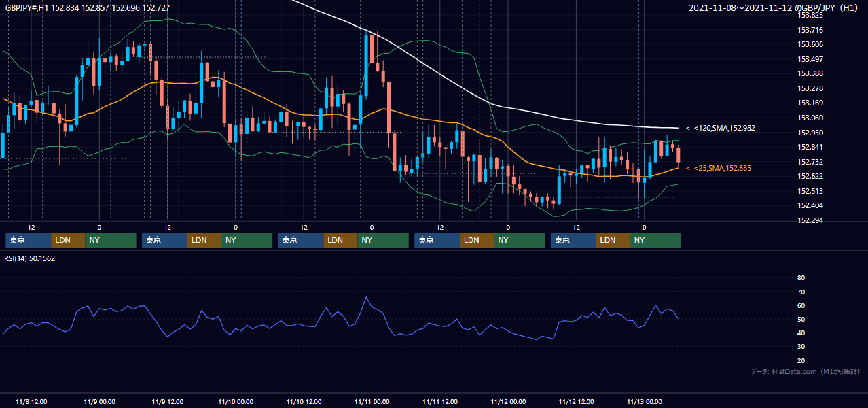Click price axis value 152.513
The height and width of the screenshot is (408, 868).
[x=810, y=191]
